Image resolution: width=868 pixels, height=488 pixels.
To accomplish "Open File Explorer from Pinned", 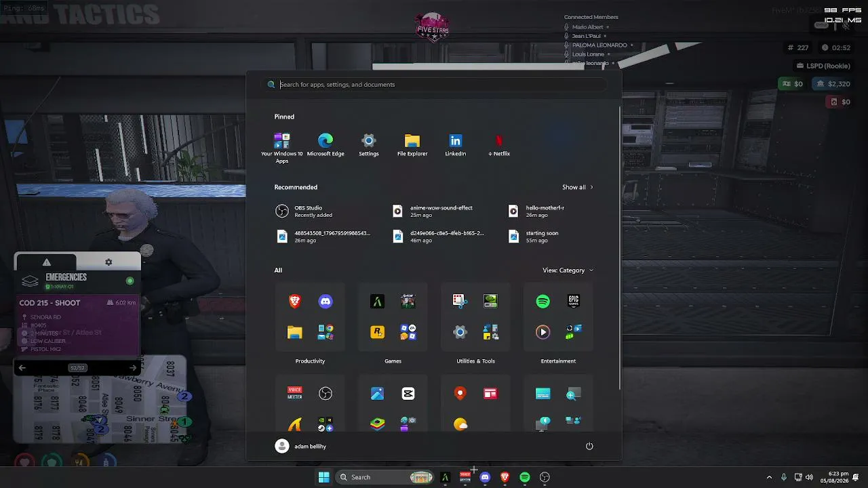I will pyautogui.click(x=412, y=145).
